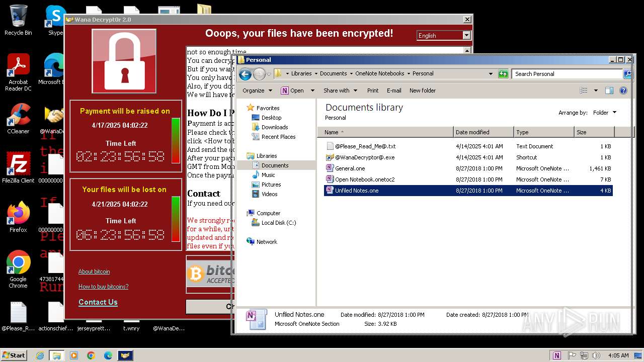
Task: Click the volume speaker tray icon
Action: 596,355
